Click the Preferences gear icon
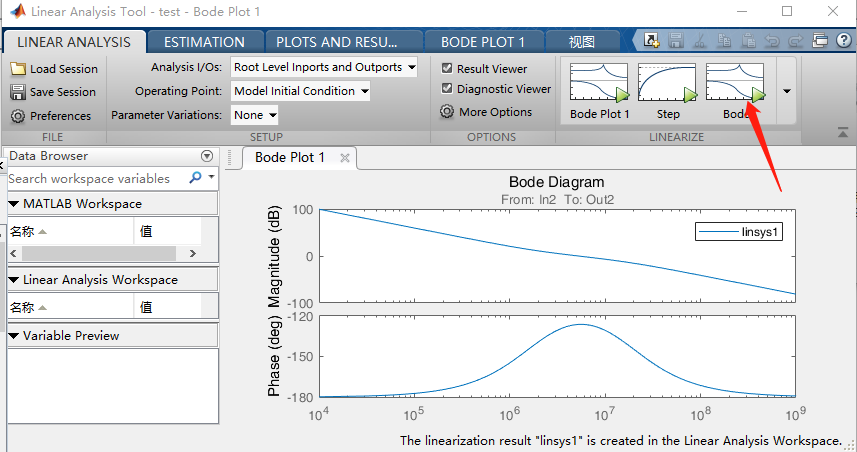The image size is (857, 452). pos(18,116)
